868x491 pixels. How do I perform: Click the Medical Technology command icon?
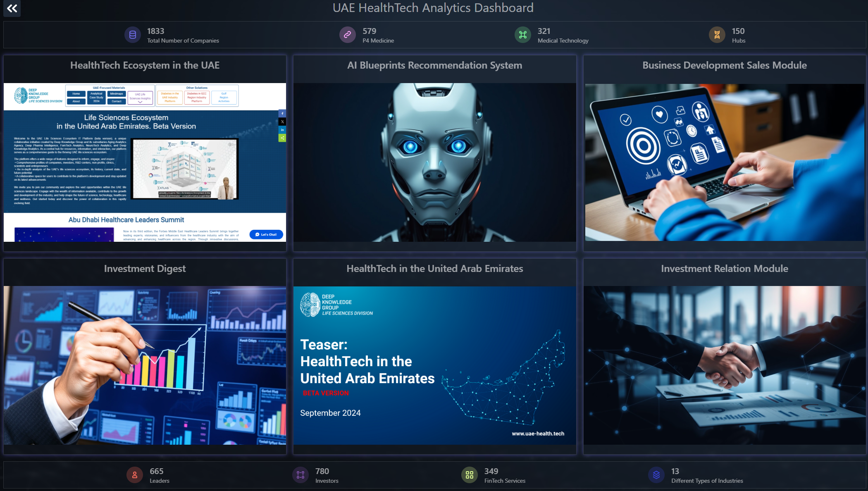523,35
